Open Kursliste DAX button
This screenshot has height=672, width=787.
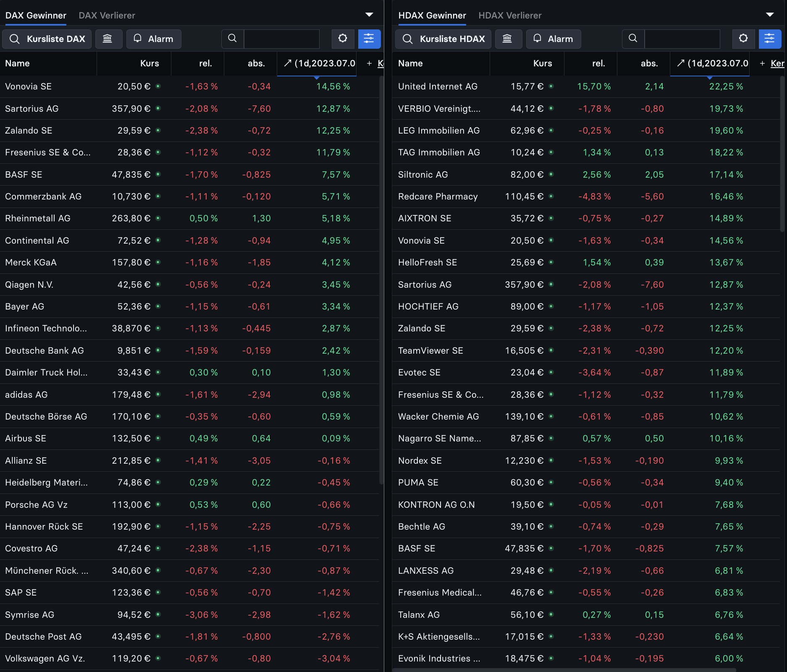click(47, 39)
